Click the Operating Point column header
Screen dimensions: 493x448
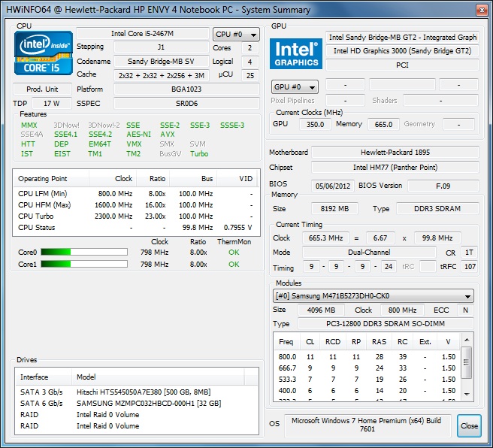click(x=51, y=179)
